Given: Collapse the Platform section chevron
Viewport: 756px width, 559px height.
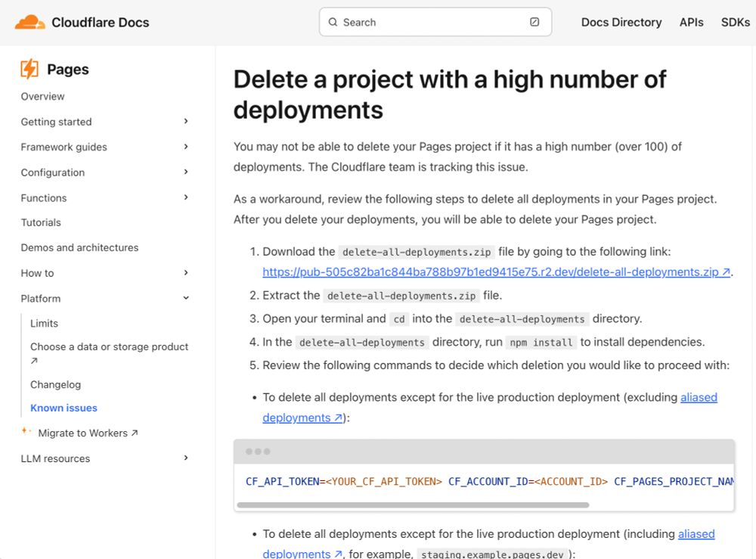Looking at the screenshot, I should pos(186,298).
